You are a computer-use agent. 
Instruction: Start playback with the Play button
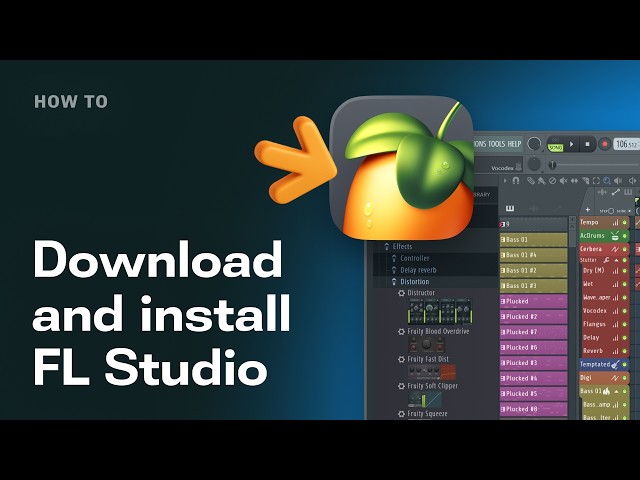(571, 144)
